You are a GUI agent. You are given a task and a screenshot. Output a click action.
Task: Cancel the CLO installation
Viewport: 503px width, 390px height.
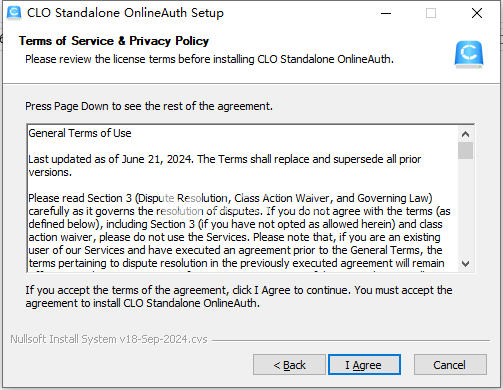(450, 365)
